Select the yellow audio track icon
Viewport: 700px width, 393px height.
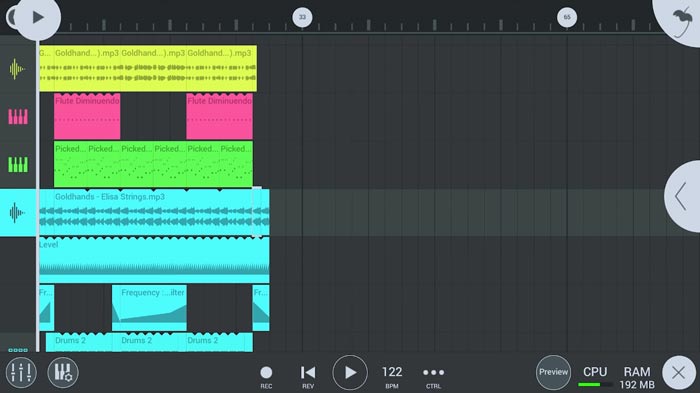click(17, 69)
